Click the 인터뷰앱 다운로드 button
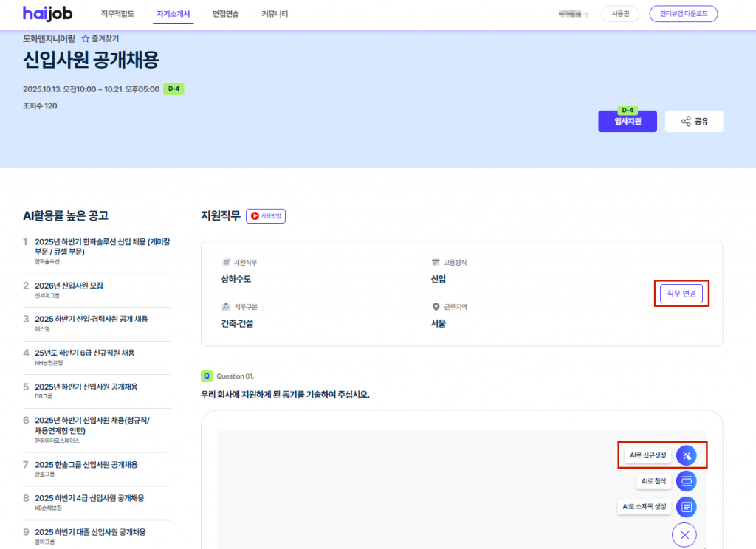 (683, 14)
